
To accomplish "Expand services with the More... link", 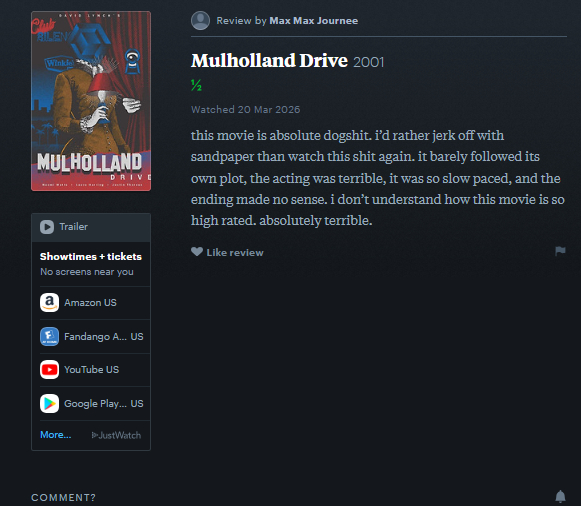I will 56,435.
